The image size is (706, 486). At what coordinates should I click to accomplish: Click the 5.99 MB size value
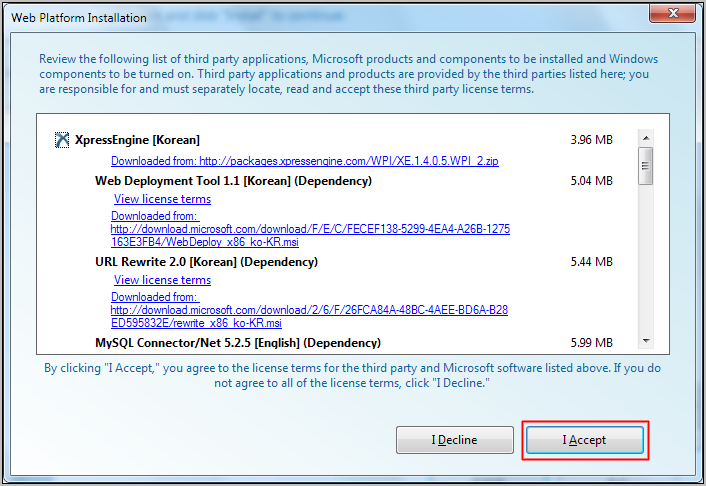click(592, 343)
